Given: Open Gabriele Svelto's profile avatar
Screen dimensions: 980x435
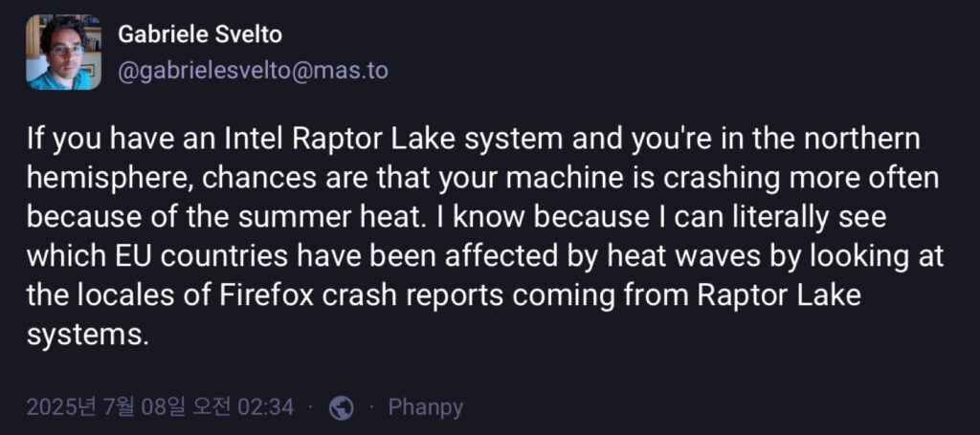Looking at the screenshot, I should pyautogui.click(x=63, y=53).
